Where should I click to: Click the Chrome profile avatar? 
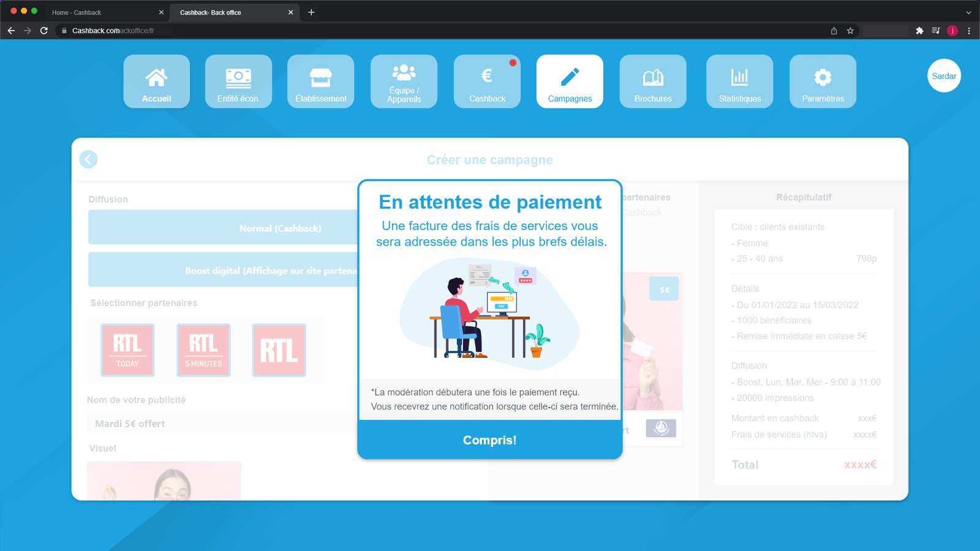coord(952,31)
